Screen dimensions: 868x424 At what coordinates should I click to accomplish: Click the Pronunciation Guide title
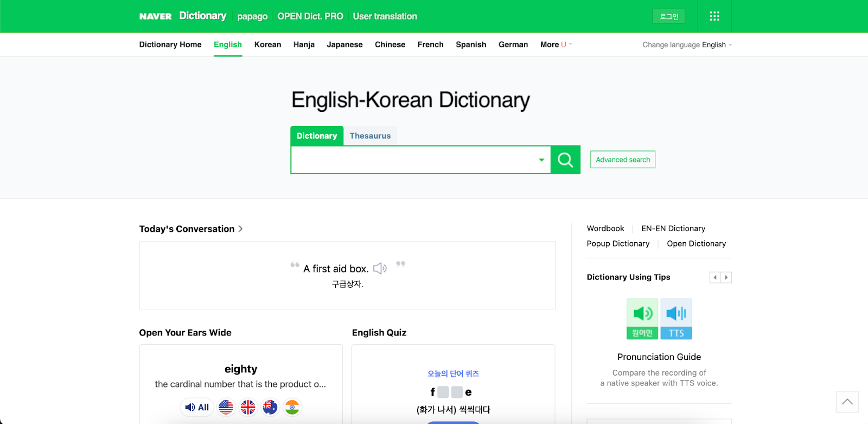[x=659, y=357]
